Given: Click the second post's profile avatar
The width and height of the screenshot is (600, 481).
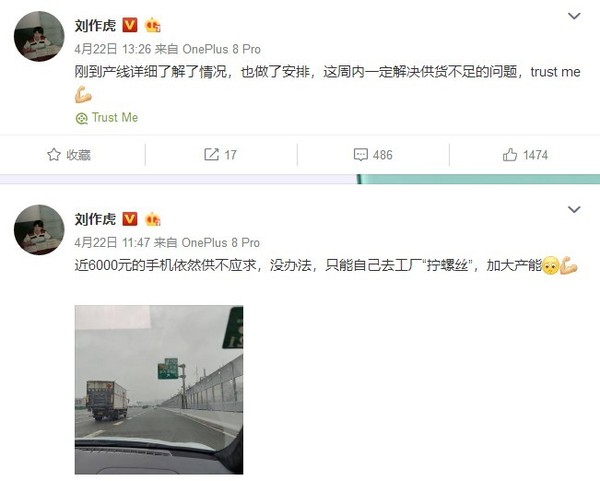Looking at the screenshot, I should [x=39, y=230].
